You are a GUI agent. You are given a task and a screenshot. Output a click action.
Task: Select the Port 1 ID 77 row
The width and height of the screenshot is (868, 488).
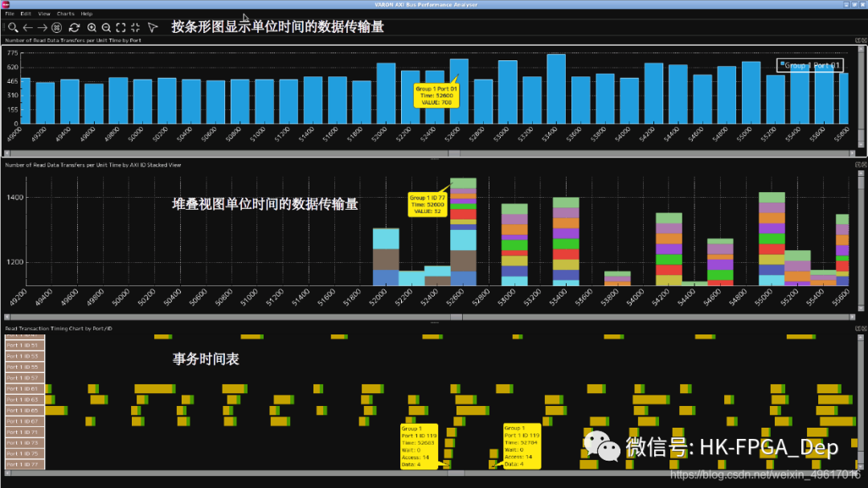click(x=24, y=464)
